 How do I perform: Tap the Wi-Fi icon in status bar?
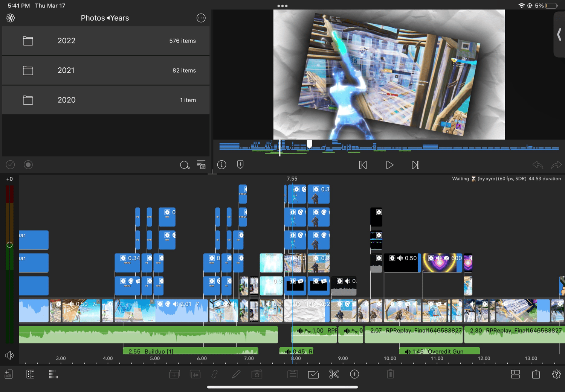522,6
